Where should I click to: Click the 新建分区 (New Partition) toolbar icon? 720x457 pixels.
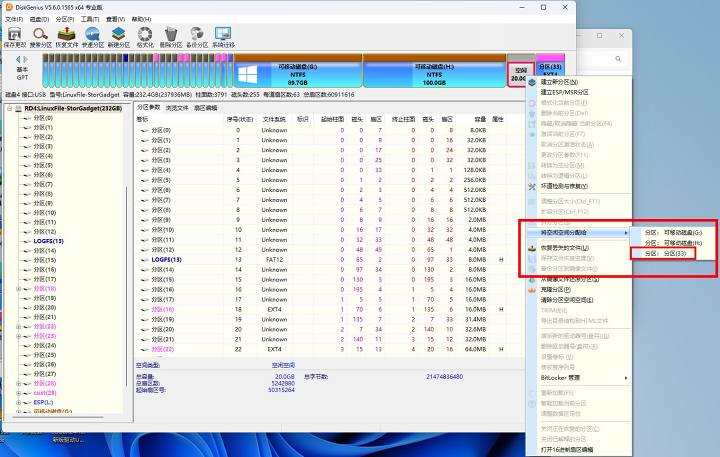(119, 37)
